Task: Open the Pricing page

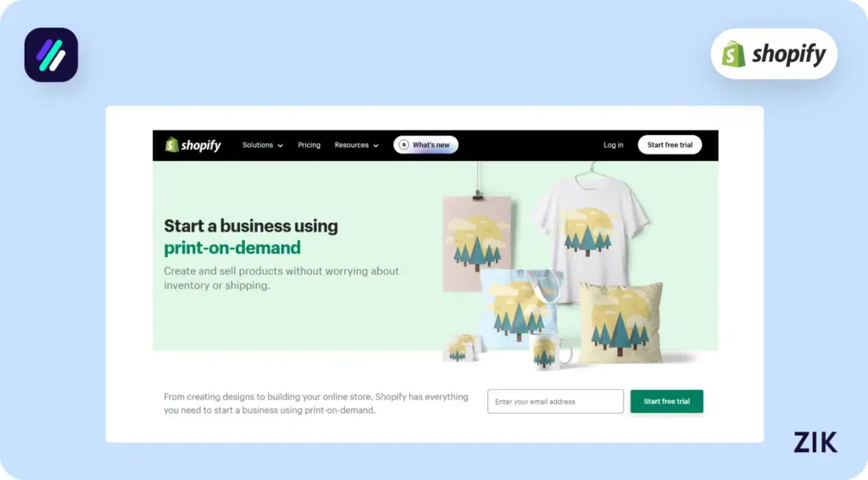Action: pyautogui.click(x=309, y=145)
